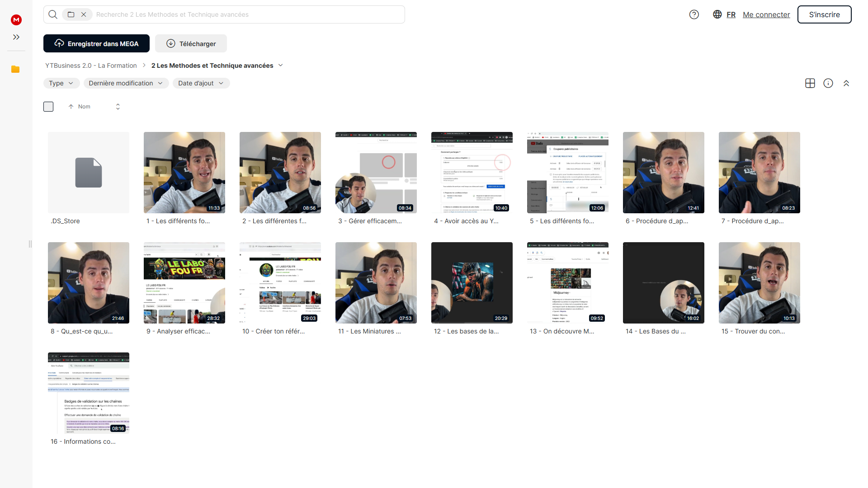Screen dimensions: 868x488
Task: Go to YTBusiness 2.0 - La Formation breadcrumb
Action: point(91,66)
